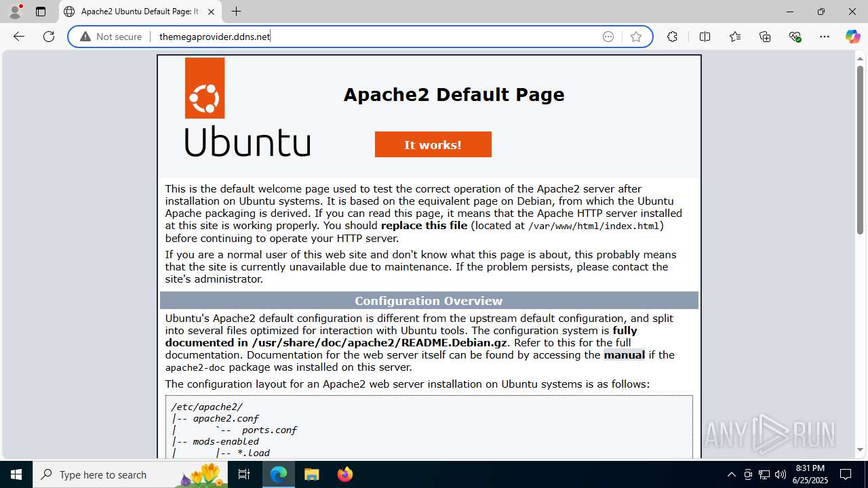This screenshot has width=868, height=488.
Task: Open Browser essentials heart icon
Action: tap(795, 37)
